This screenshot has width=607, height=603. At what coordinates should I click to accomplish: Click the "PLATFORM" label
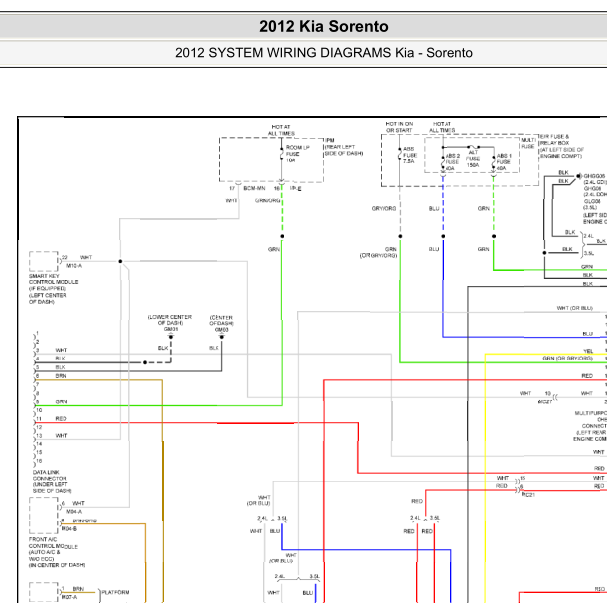pyautogui.click(x=115, y=593)
